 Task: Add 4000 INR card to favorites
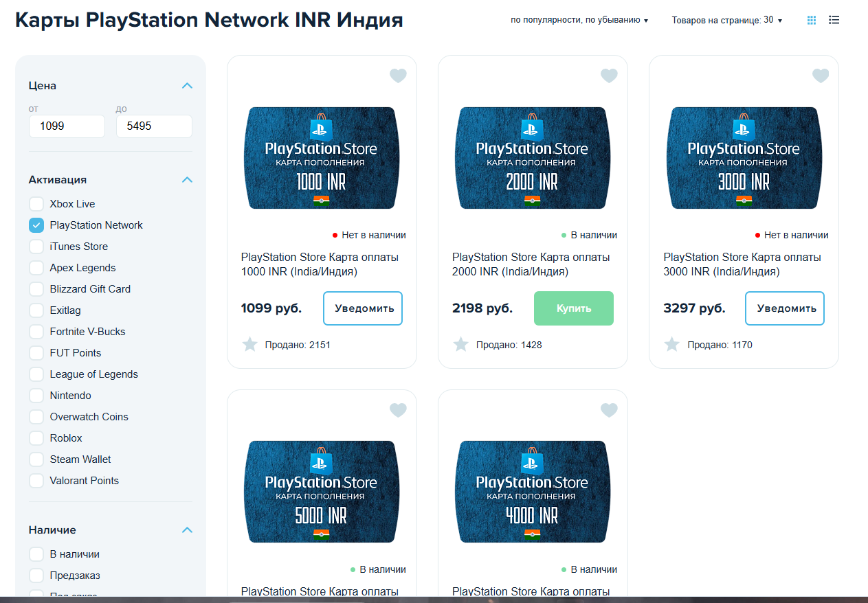pos(609,410)
